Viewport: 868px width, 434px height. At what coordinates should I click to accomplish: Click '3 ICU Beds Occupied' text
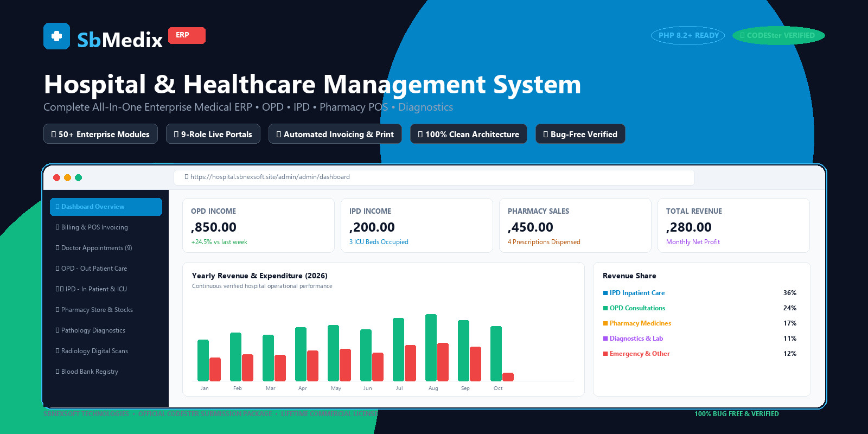(x=379, y=242)
